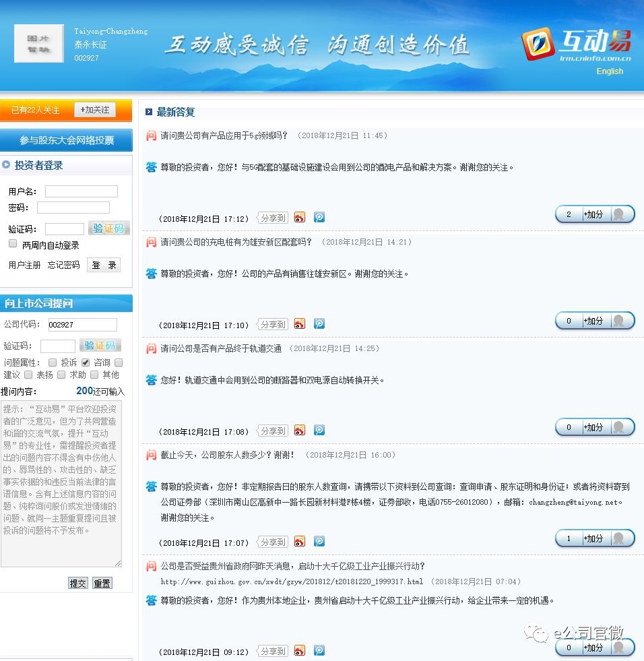Click +加分 on the 雄安新区 answer
Screen dimensions: 644x661
point(593,321)
